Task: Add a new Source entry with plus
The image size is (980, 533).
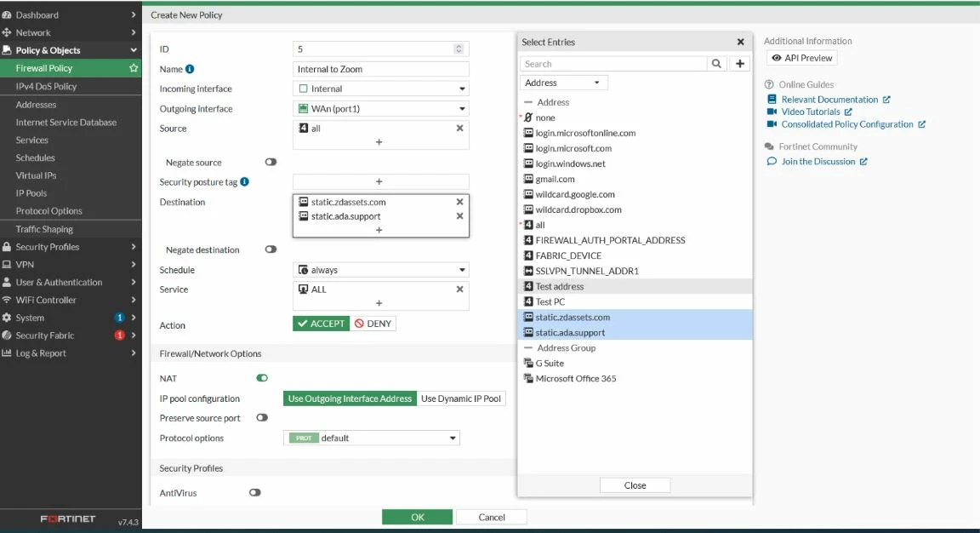Action: [x=379, y=142]
